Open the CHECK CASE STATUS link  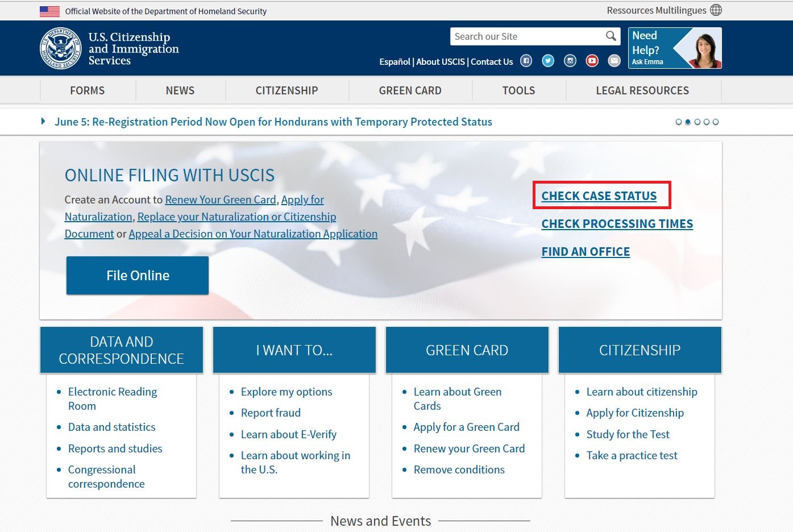coord(599,196)
